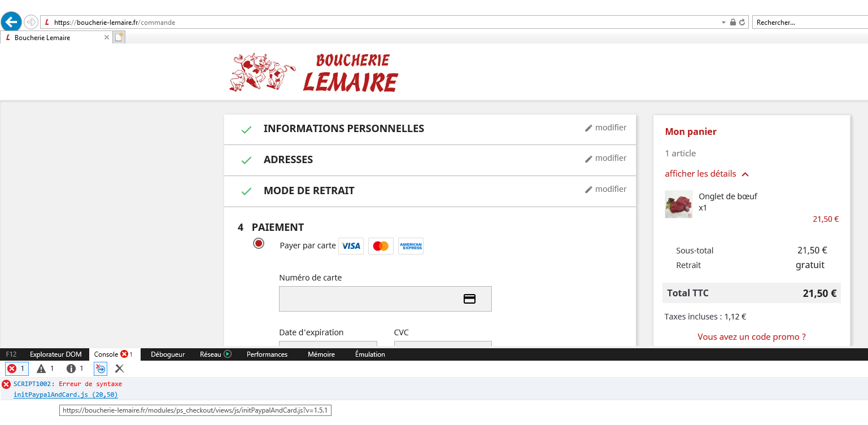Select the Boucherie Lemaire browser tab

point(55,37)
